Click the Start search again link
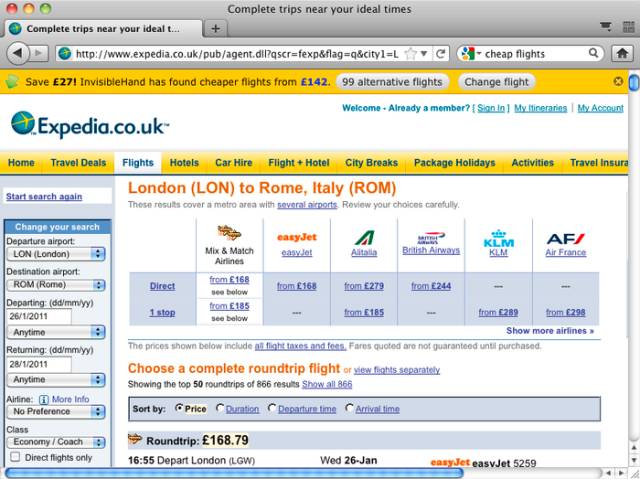640x479 pixels. coord(44,197)
